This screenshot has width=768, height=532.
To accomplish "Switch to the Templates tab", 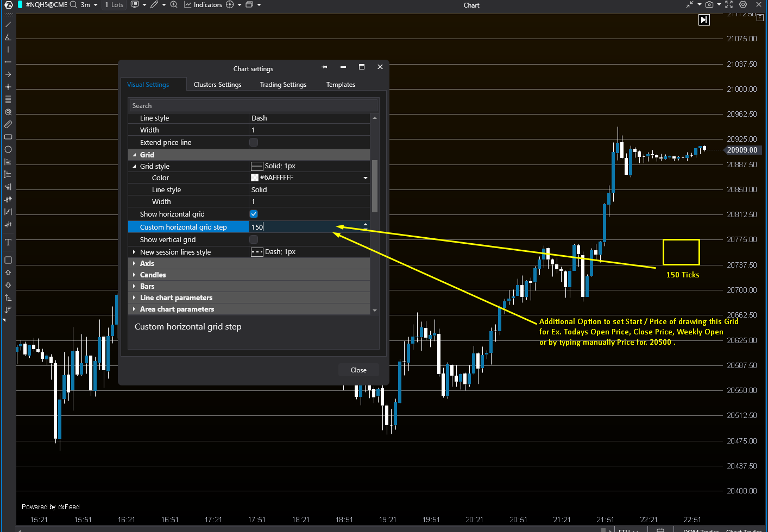I will 341,85.
